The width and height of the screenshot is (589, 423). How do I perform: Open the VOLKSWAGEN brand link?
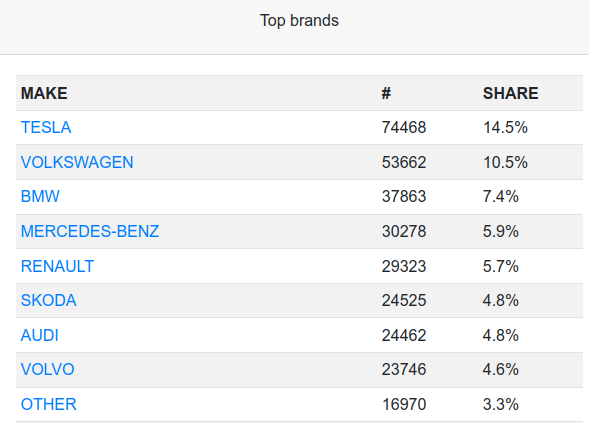[77, 162]
